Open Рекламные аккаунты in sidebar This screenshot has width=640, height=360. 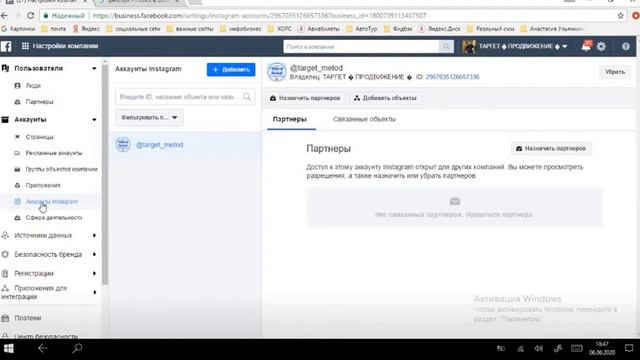53,153
